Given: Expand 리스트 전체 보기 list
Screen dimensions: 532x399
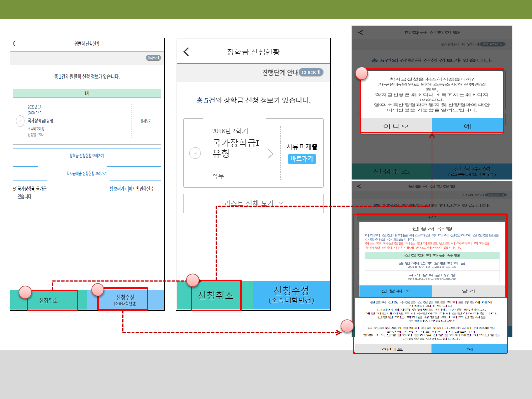Looking at the screenshot, I should coord(253,203).
